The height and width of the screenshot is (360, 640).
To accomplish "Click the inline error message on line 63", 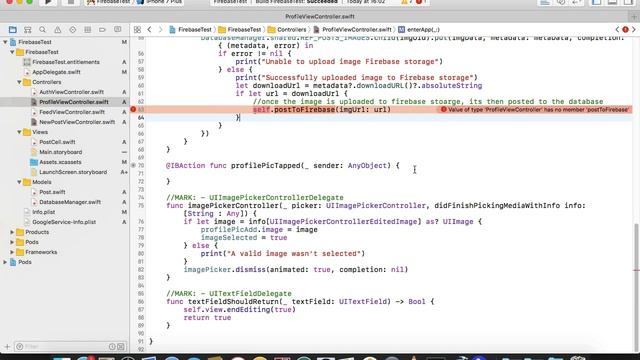I will click(x=535, y=109).
